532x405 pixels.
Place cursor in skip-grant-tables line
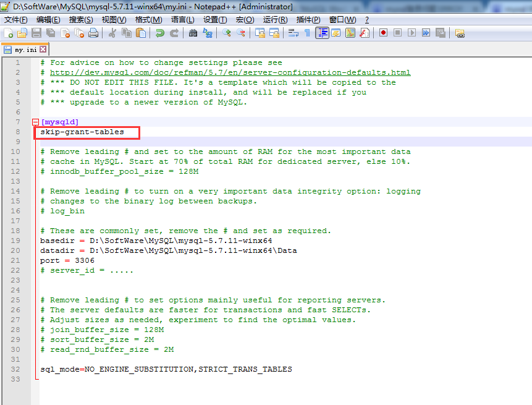pyautogui.click(x=82, y=132)
